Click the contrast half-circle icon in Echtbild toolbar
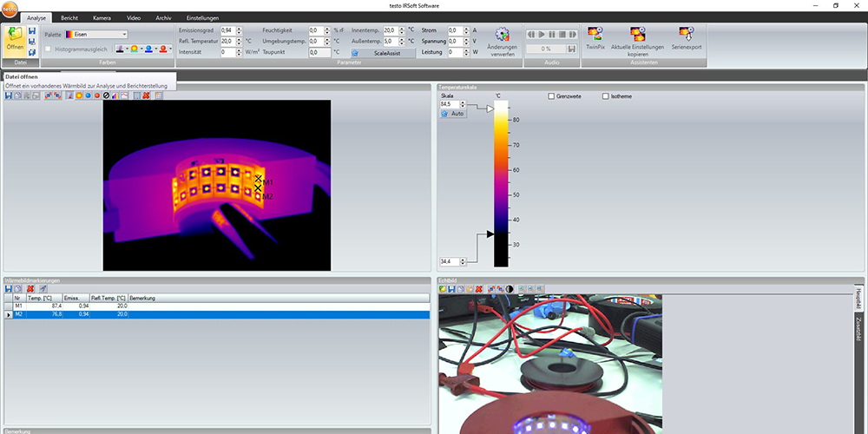This screenshot has width=868, height=434. click(x=510, y=289)
